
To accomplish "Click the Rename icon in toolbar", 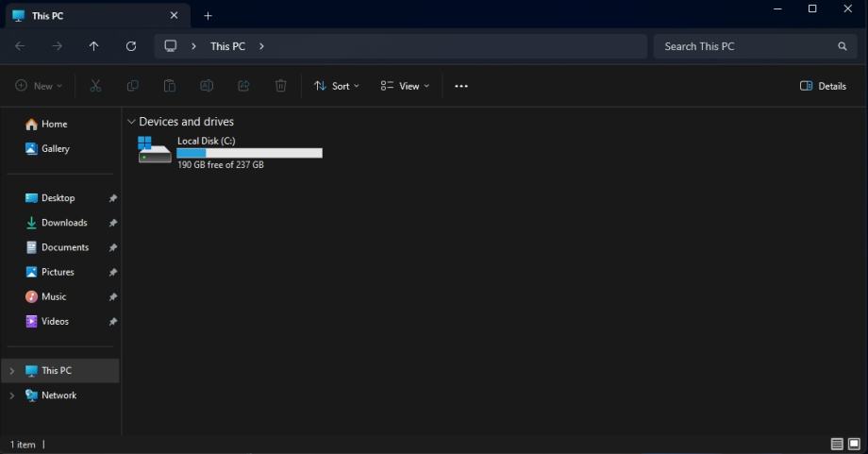I will [x=207, y=86].
